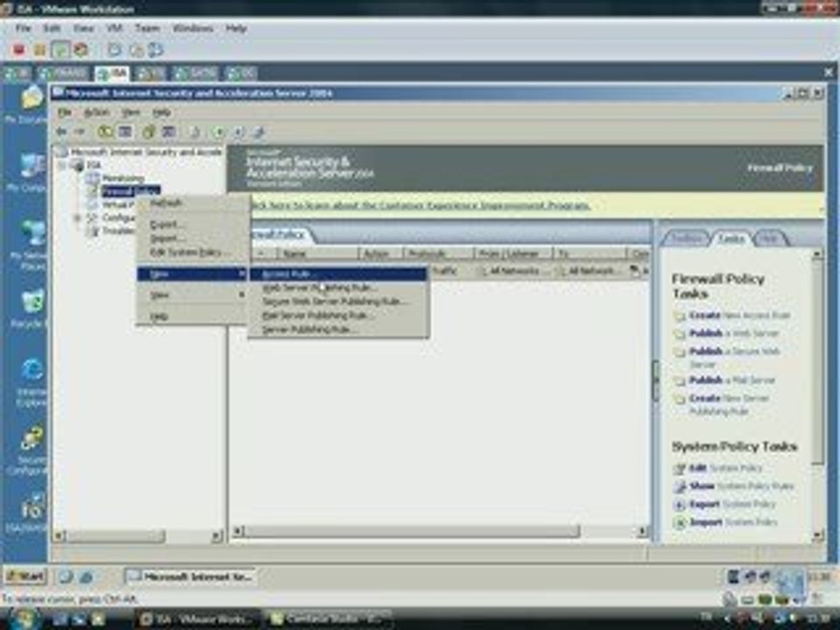
Task: Choose Server Publishing Rule menu entry
Action: (338, 330)
